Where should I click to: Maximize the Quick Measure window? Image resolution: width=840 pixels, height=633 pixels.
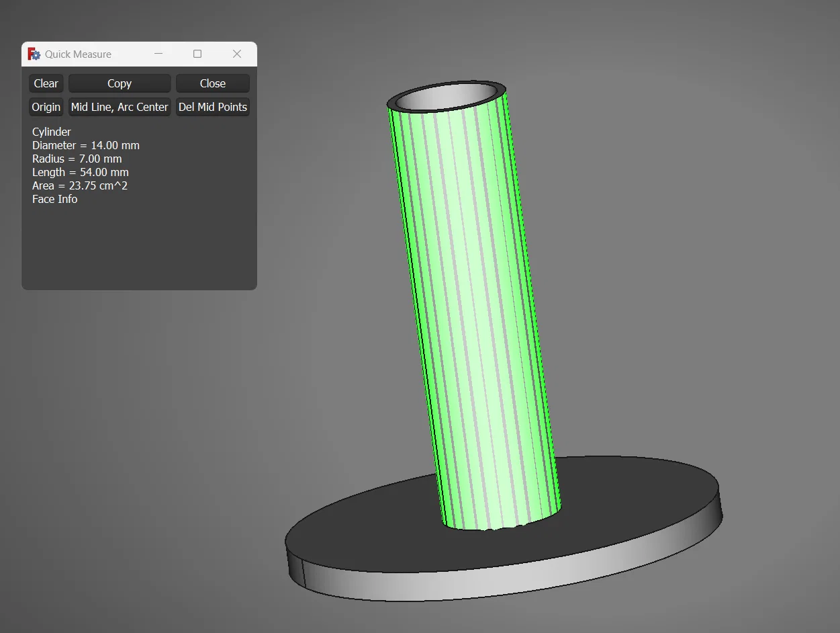pyautogui.click(x=197, y=54)
